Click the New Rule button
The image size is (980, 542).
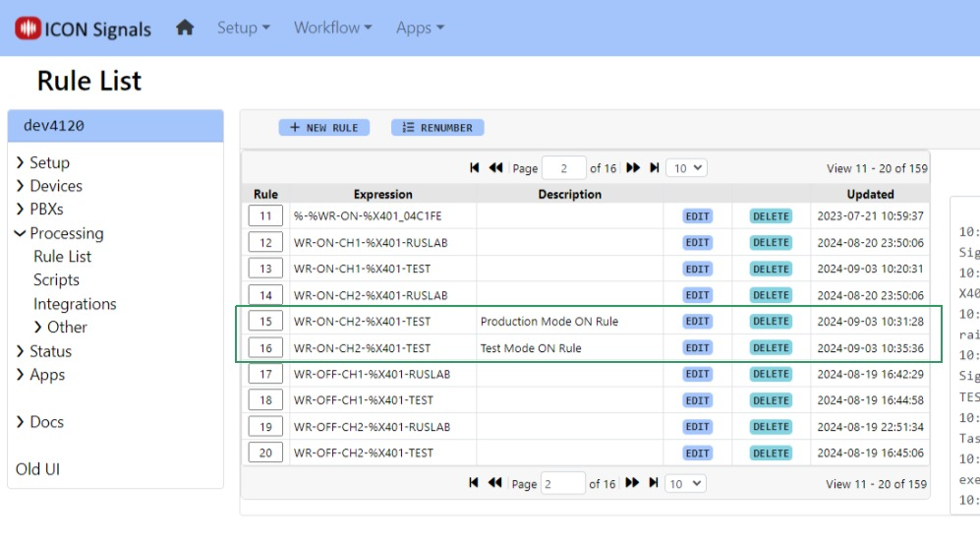click(323, 128)
